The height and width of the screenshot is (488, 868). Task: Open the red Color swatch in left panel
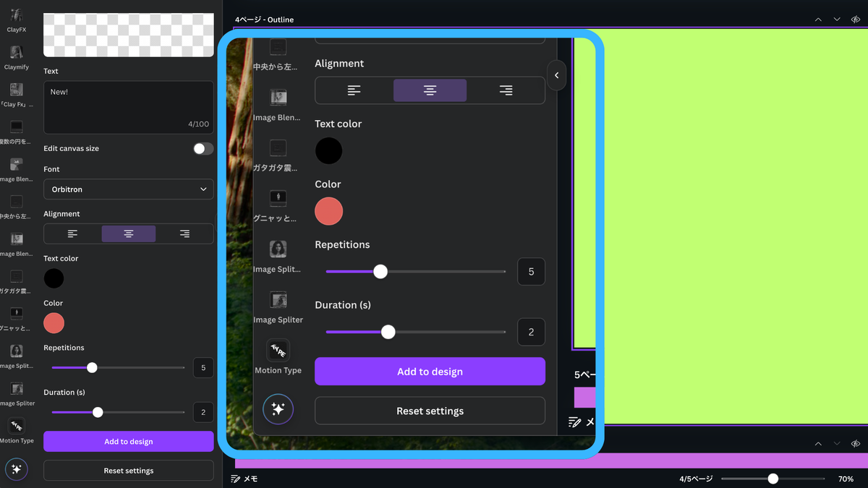tap(54, 323)
